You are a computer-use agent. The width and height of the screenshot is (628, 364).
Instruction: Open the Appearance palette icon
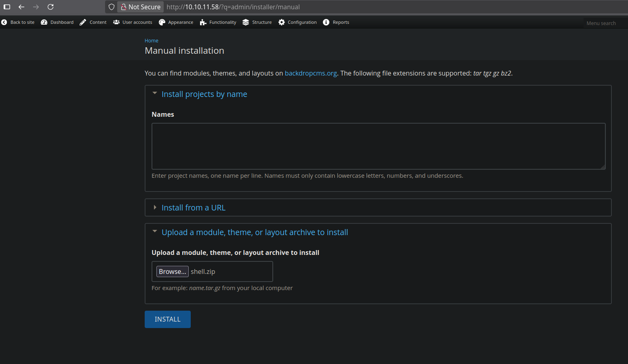pos(162,22)
